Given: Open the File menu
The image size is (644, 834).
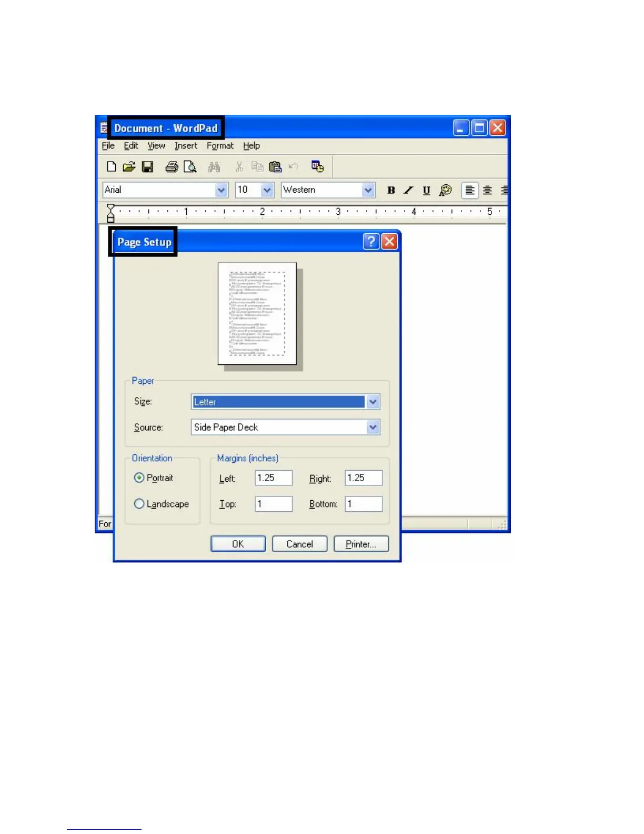Looking at the screenshot, I should click(x=108, y=146).
